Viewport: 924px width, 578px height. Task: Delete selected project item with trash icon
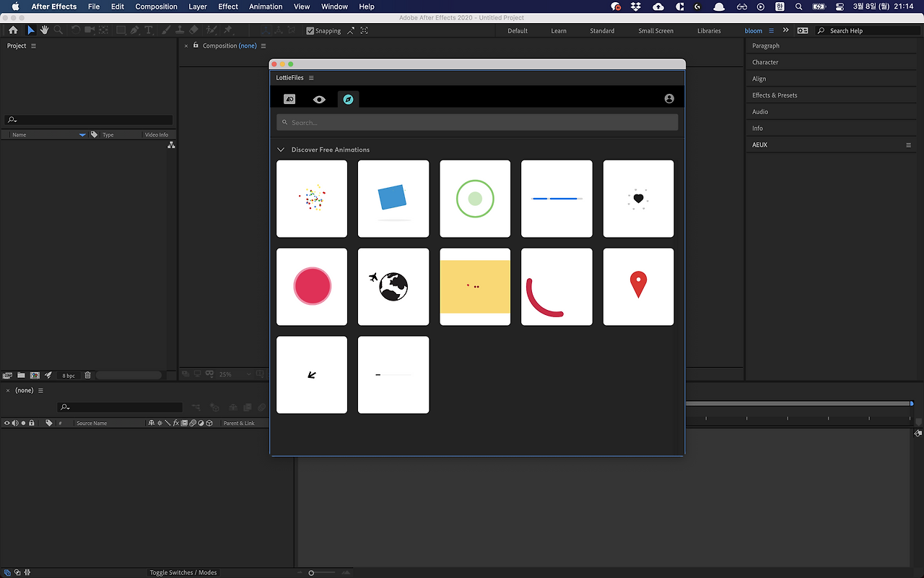pyautogui.click(x=88, y=375)
